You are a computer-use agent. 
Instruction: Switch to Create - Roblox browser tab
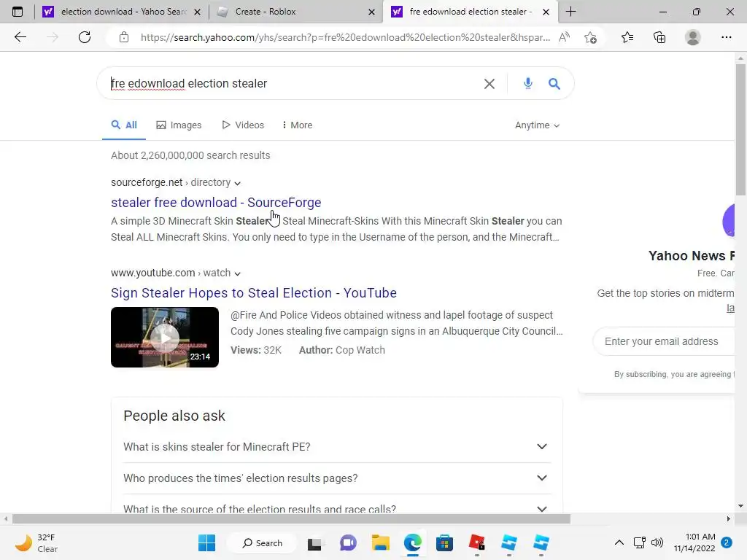(x=295, y=12)
